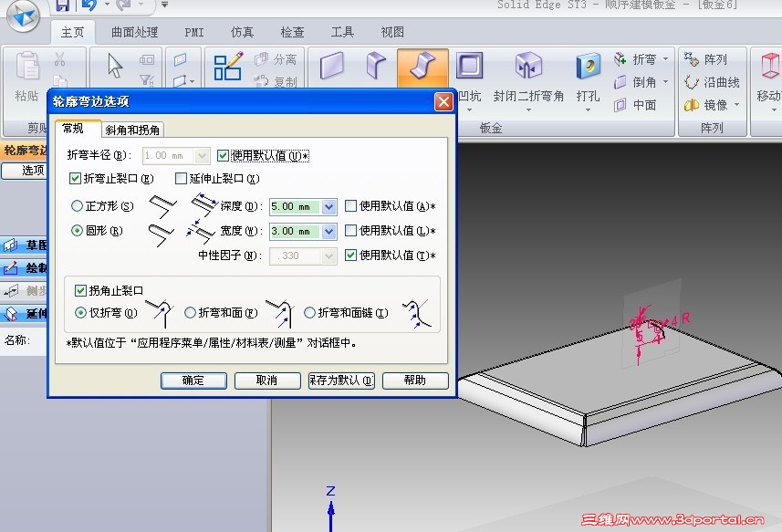
Task: Click the Help (帮助) button in dialog
Action: pos(415,381)
